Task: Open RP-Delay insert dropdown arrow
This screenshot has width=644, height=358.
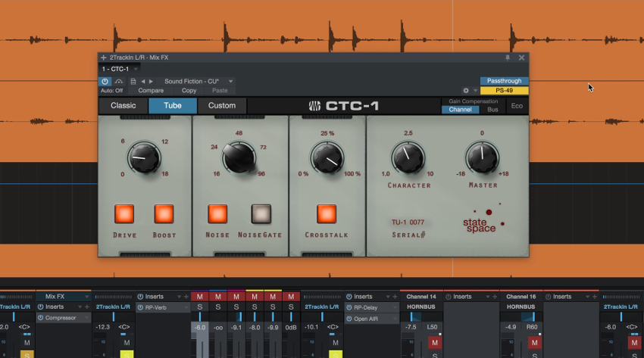Action: pyautogui.click(x=394, y=307)
